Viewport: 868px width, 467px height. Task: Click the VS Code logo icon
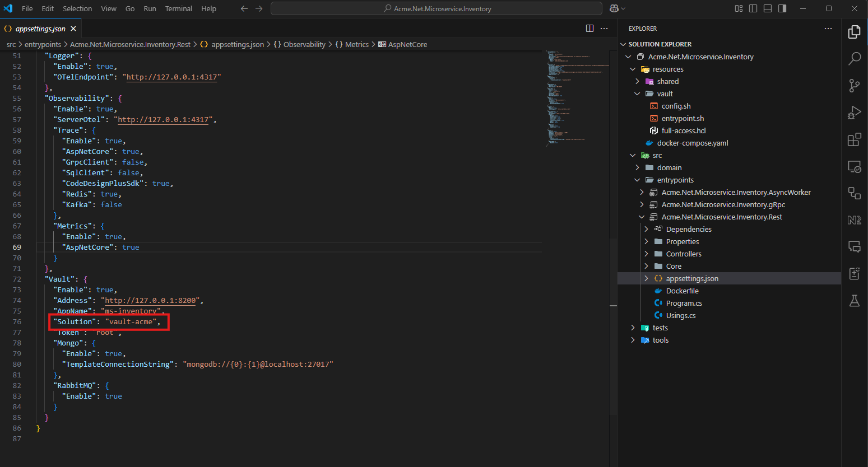(x=8, y=8)
